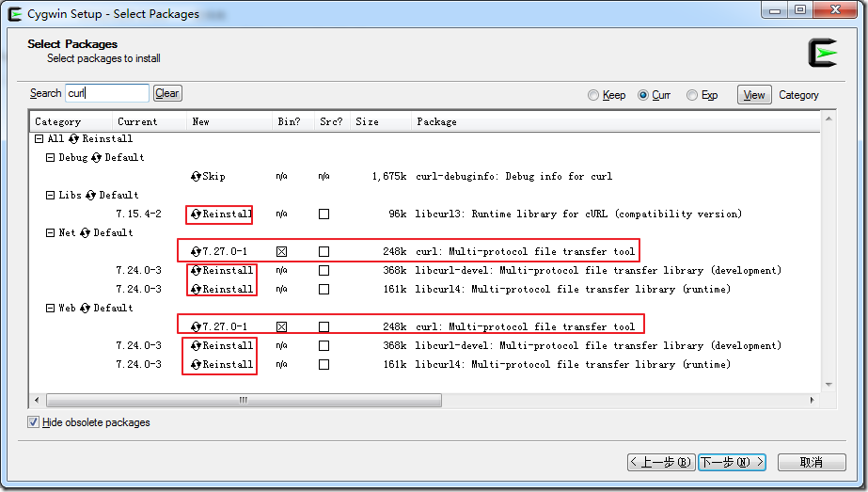Uncheck Bin checkbox for curl under Web

coord(282,326)
